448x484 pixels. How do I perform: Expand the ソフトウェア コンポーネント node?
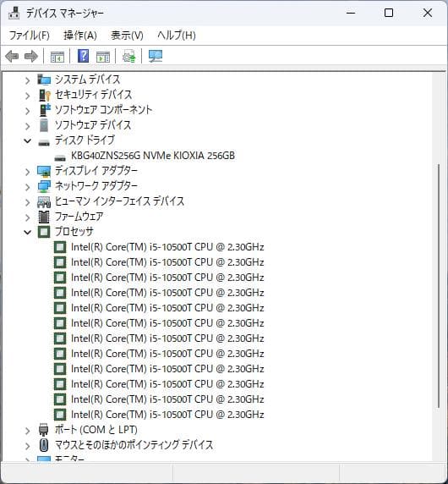27,111
